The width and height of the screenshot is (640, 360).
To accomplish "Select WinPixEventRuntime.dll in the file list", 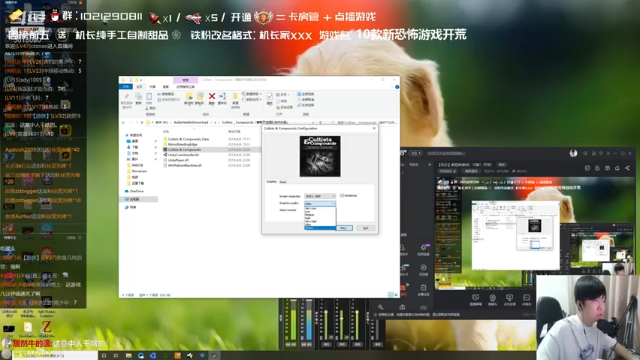I will pos(182,166).
